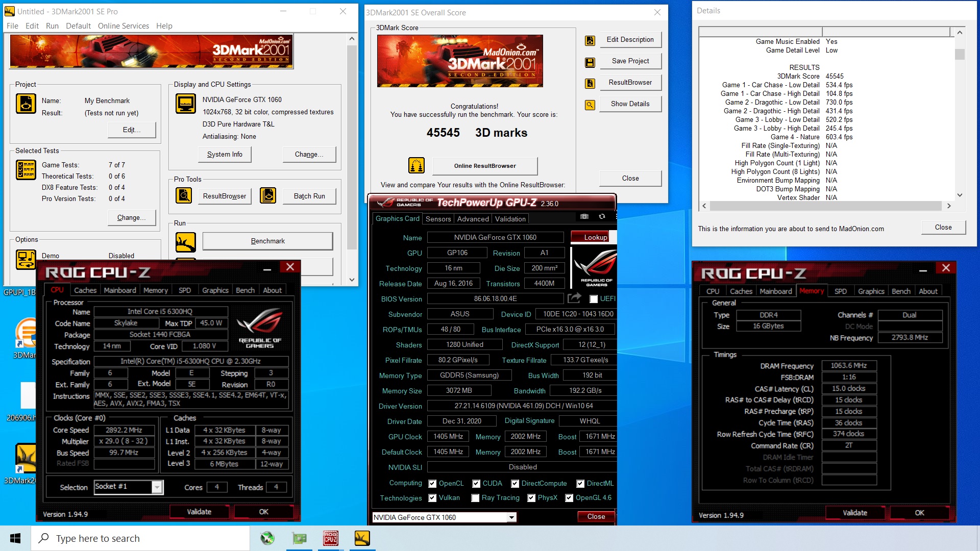Screen dimensions: 980x551
Task: Toggle the PhysX checkbox
Action: coord(531,498)
